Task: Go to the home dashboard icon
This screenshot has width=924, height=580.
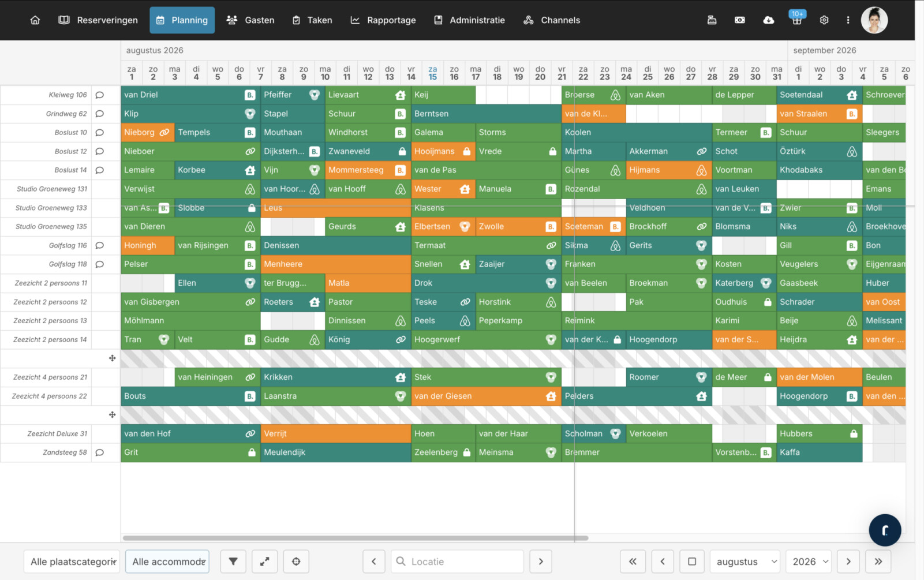Action: tap(35, 20)
